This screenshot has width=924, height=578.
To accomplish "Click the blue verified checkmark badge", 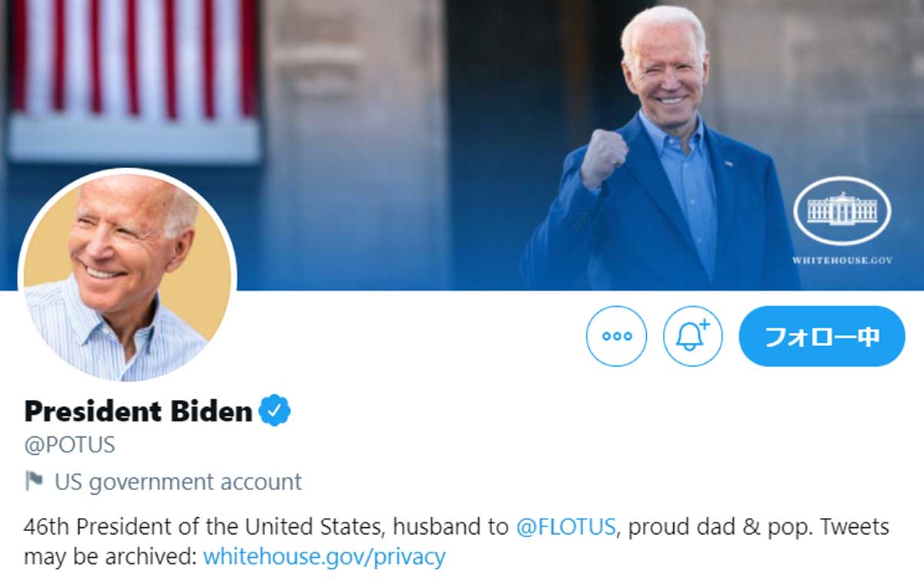I will [x=275, y=411].
